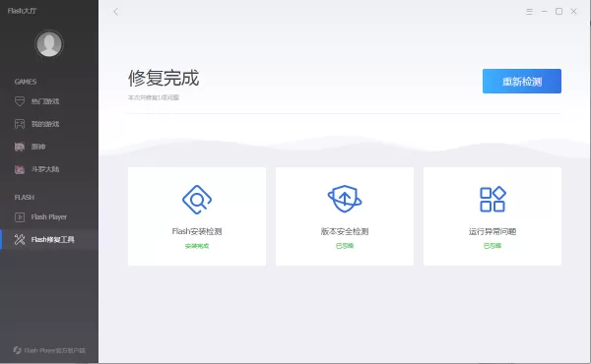This screenshot has height=364, width=591.
Task: Click the grid icon on 运行异常问题 card
Action: pyautogui.click(x=492, y=199)
